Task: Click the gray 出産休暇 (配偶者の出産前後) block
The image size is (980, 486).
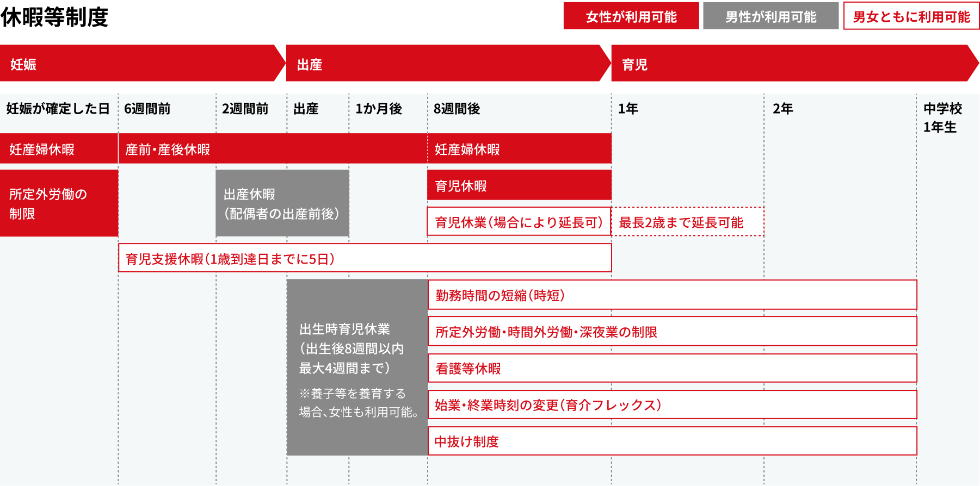Action: [x=282, y=203]
